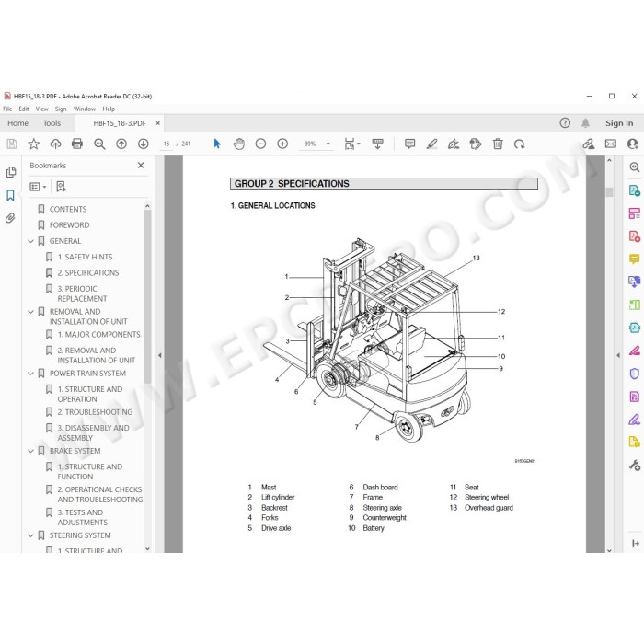Screen dimensions: 644x644
Task: Click the page number input field
Action: [166, 144]
